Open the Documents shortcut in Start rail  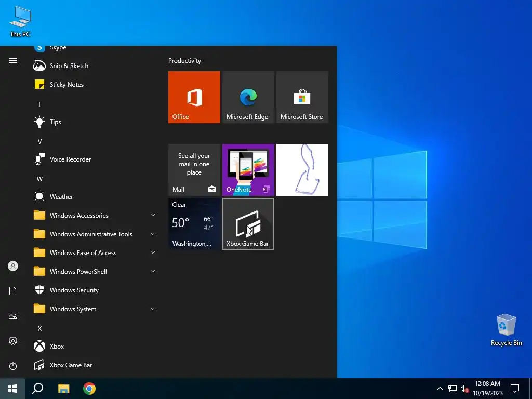[x=13, y=291]
